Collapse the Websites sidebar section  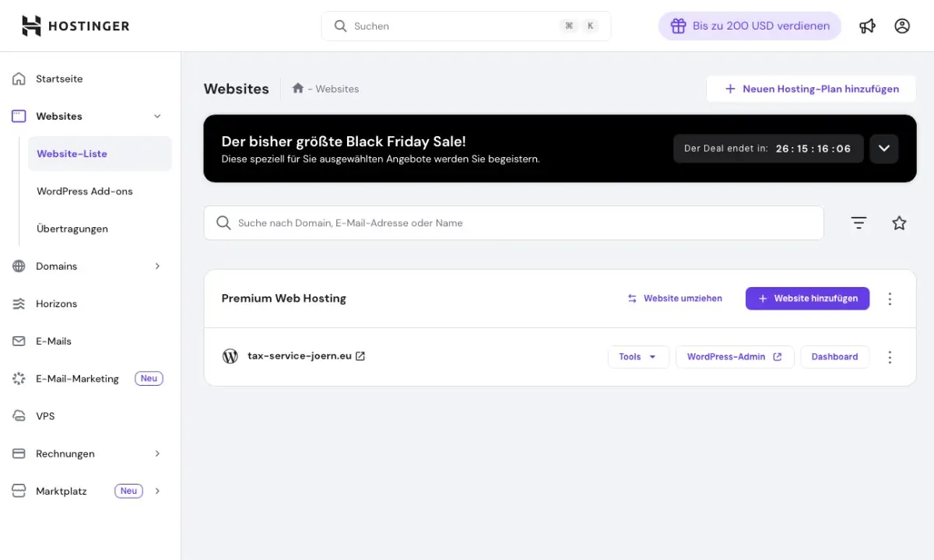coord(157,116)
